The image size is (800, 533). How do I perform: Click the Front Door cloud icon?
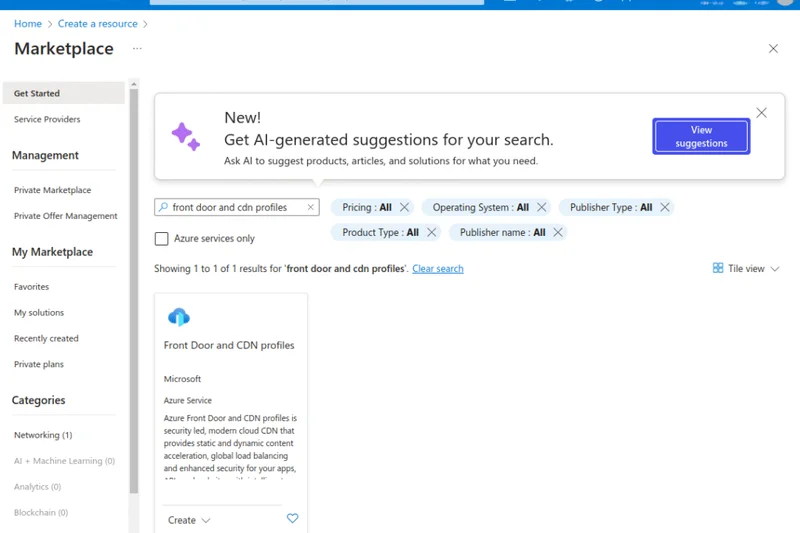point(179,317)
